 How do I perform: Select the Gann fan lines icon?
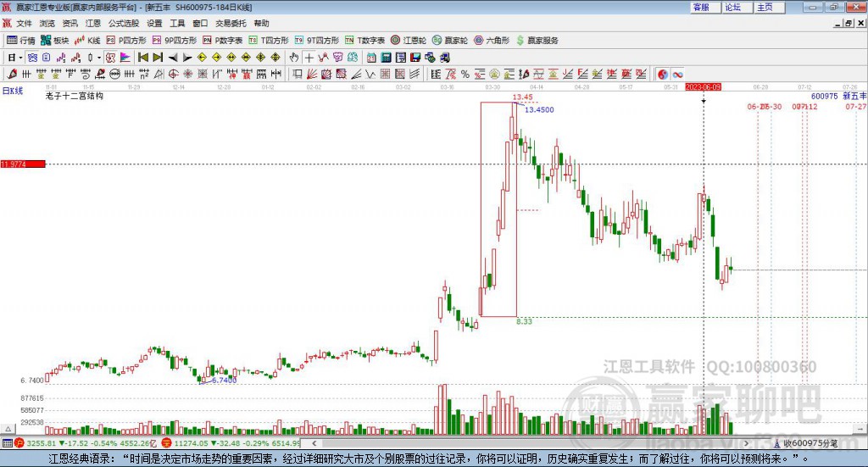[x=312, y=74]
